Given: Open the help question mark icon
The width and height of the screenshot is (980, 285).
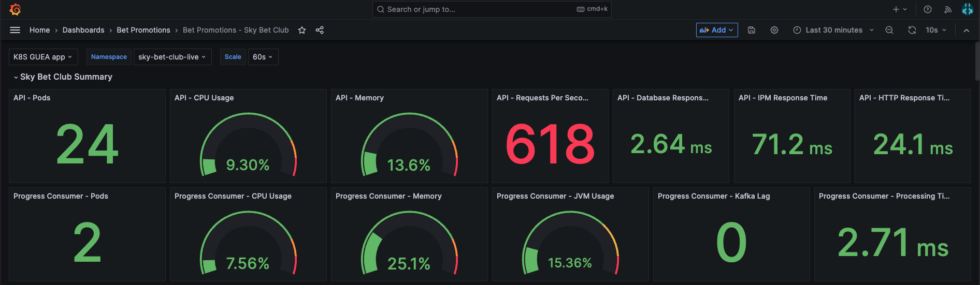Looking at the screenshot, I should tap(928, 9).
